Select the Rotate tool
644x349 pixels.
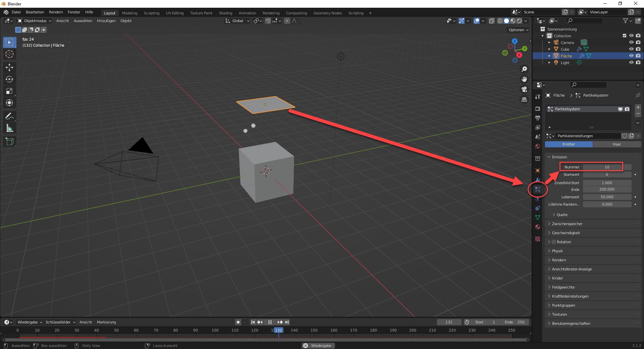point(9,79)
